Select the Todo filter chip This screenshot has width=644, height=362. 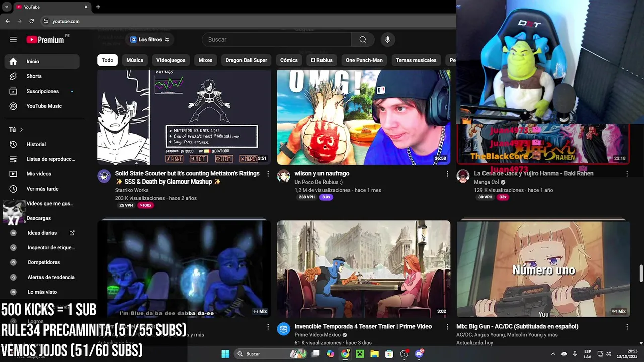(108, 60)
